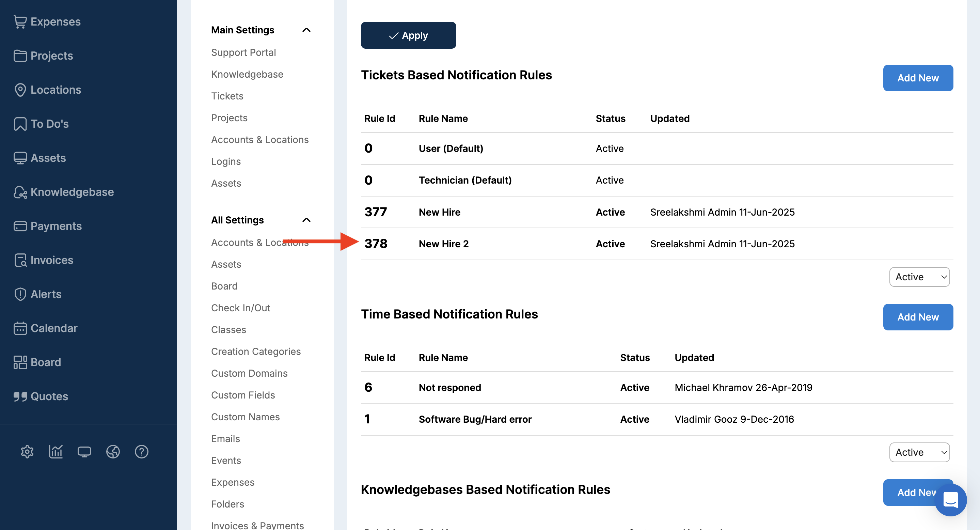Collapse the Main Settings section
Viewport: 980px width, 530px height.
tap(306, 30)
